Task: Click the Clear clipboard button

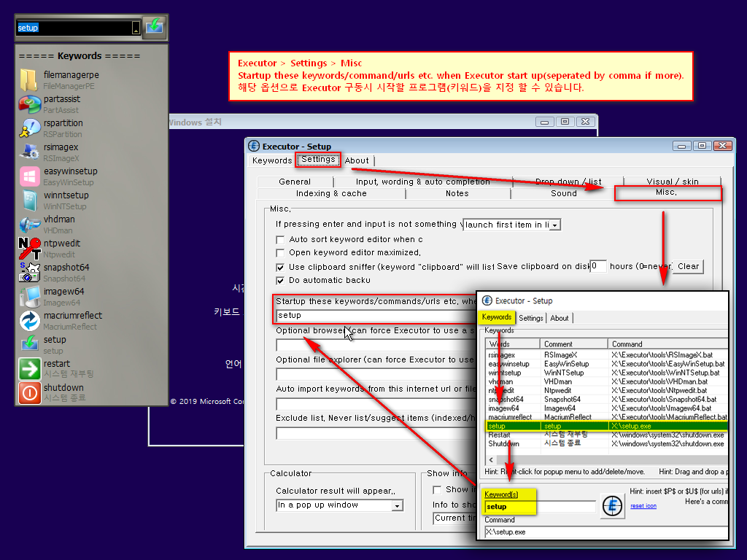Action: pyautogui.click(x=688, y=267)
